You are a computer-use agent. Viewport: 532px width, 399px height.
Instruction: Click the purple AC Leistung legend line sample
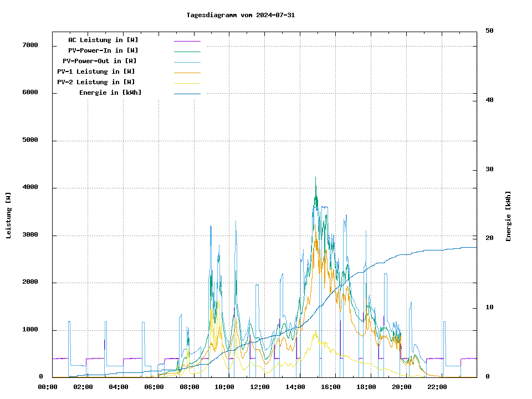[187, 40]
